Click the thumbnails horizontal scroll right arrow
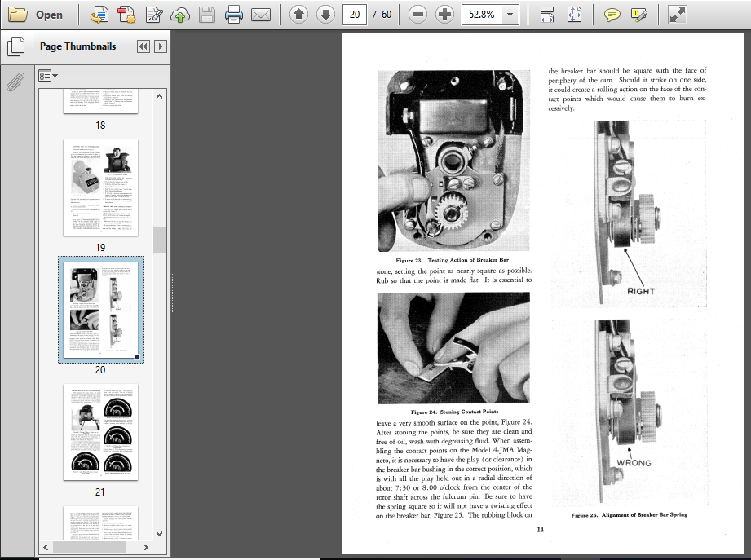The image size is (751, 560). (146, 547)
